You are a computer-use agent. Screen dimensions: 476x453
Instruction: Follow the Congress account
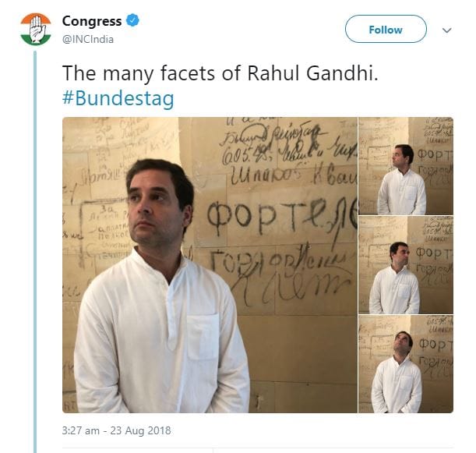386,30
